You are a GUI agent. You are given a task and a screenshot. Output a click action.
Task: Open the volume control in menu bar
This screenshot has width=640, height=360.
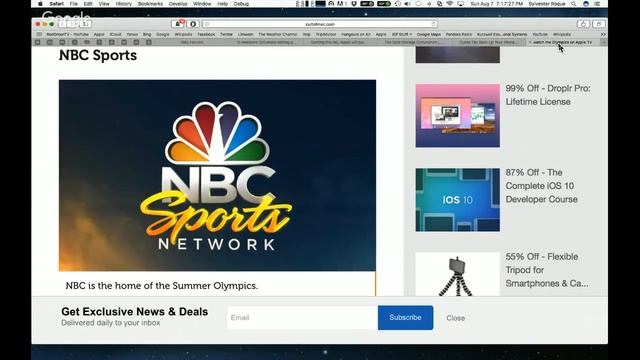click(407, 4)
